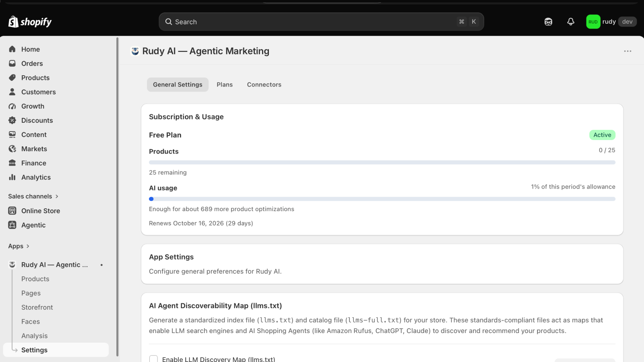Select Settings in Rudy AI submenu
This screenshot has height=362, width=644.
tap(56, 350)
